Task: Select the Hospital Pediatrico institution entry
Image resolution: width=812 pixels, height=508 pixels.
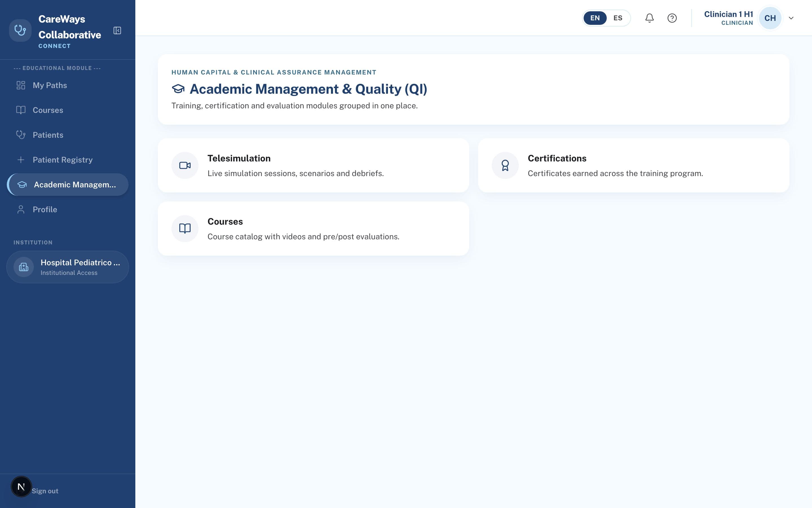Action: [67, 267]
